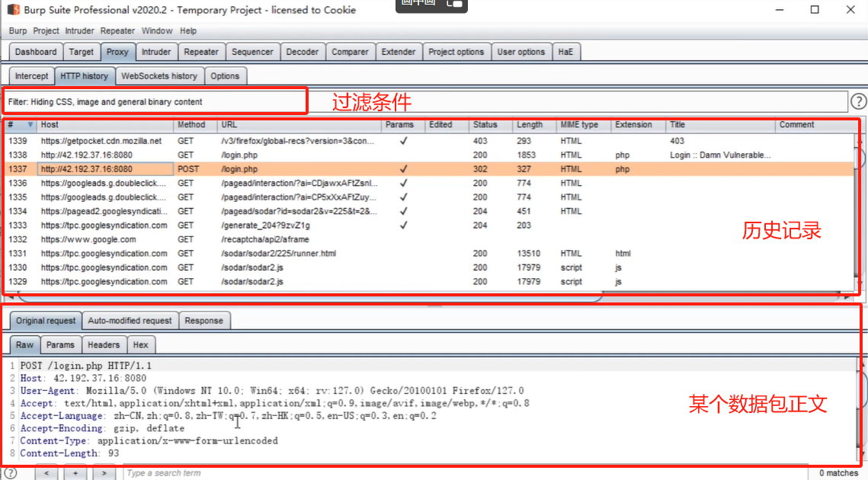Open the Repeater menu in menu bar

(117, 31)
